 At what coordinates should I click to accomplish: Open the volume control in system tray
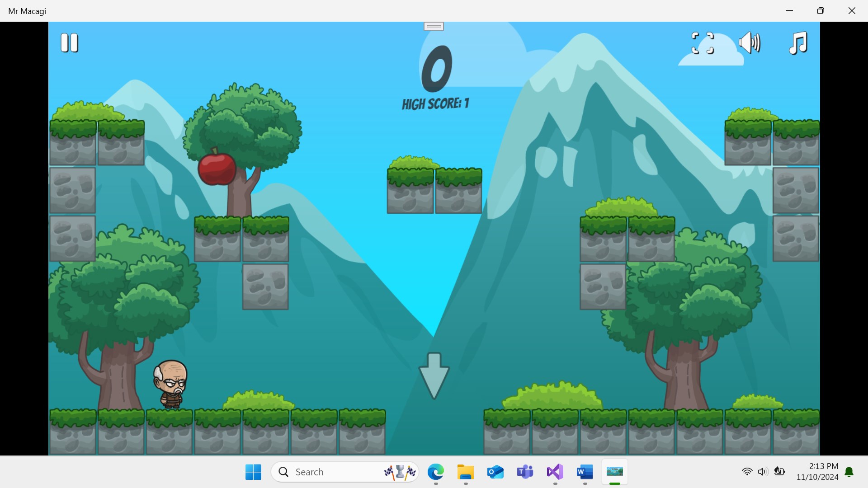tap(762, 472)
